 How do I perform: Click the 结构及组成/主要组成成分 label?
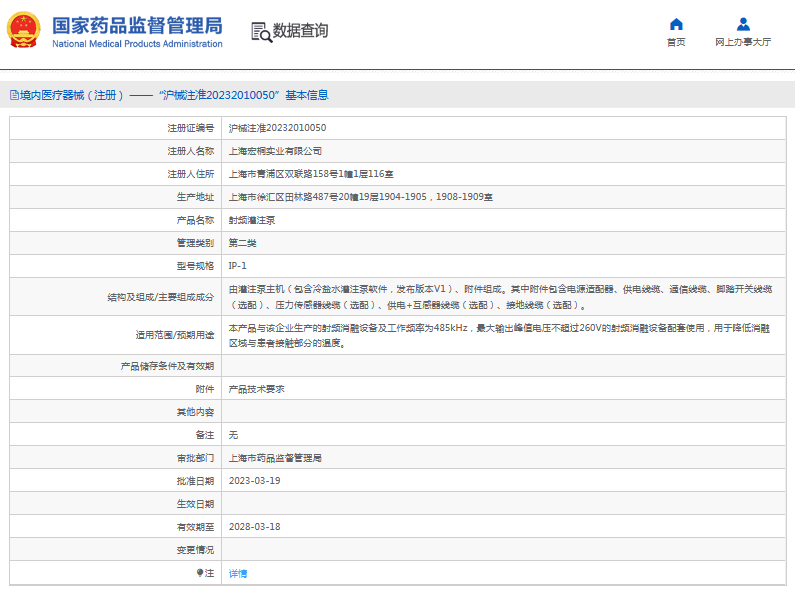[x=161, y=297]
